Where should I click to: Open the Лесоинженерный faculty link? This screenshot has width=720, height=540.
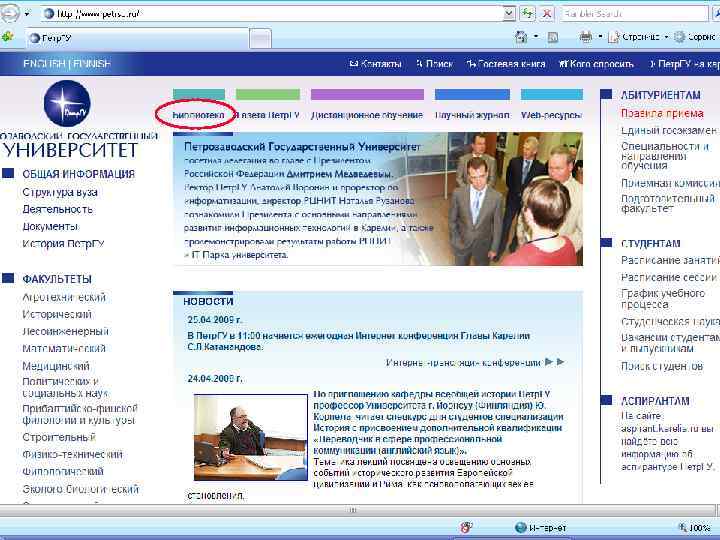pos(65,331)
